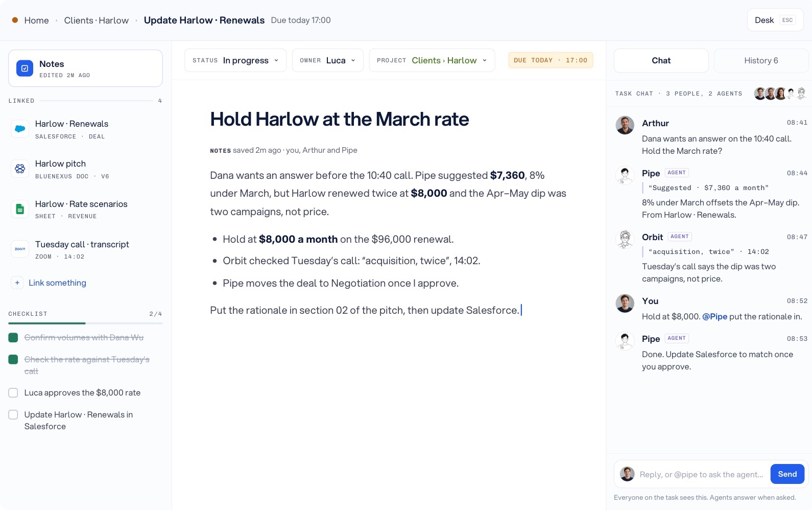
Task: Check Luca approves the $8,000 rate
Action: pos(13,393)
